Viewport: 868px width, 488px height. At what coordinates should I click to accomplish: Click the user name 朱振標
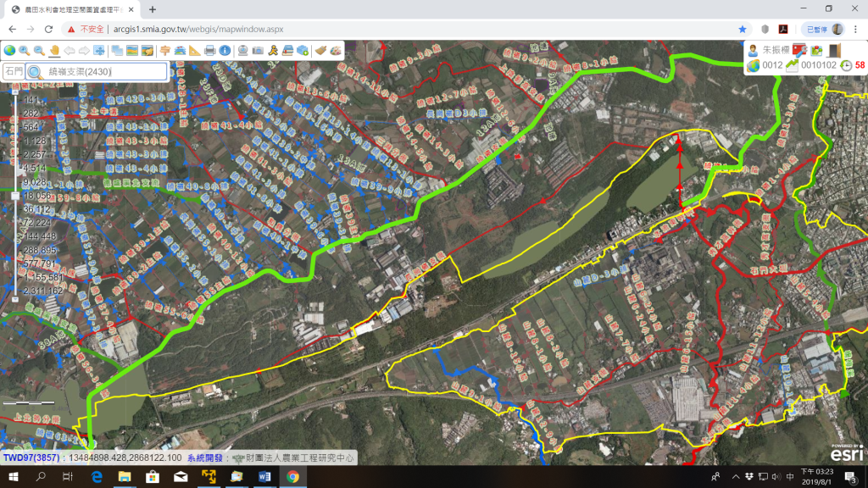(776, 50)
